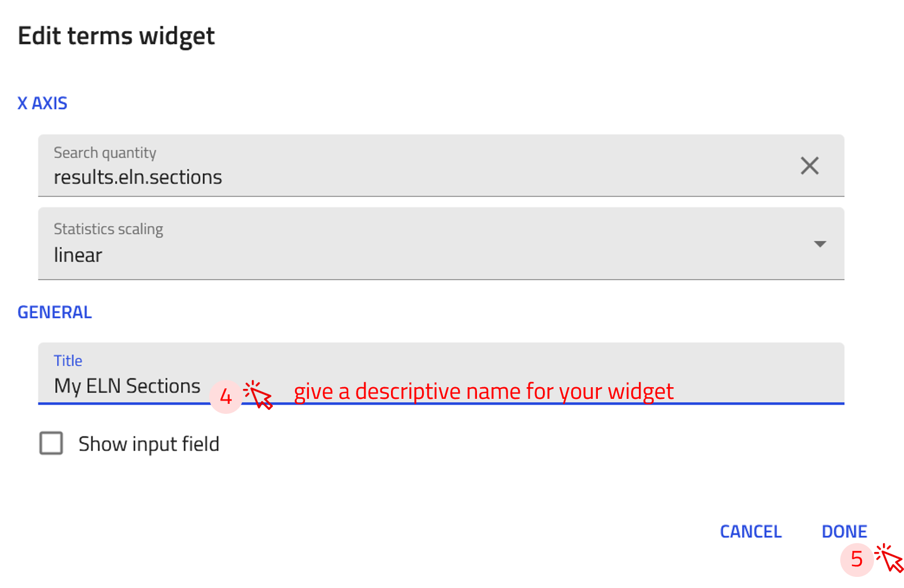Click the 'Statistics scaling' field label

tap(108, 229)
